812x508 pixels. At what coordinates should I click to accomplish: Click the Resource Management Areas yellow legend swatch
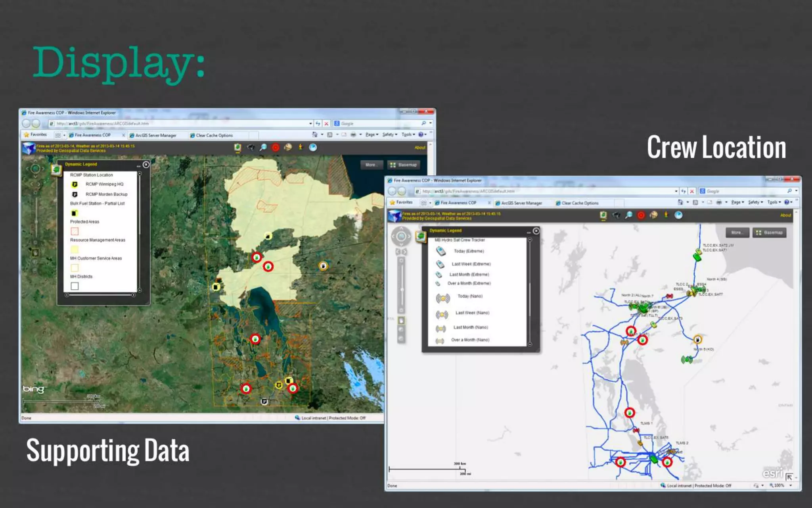(x=75, y=249)
